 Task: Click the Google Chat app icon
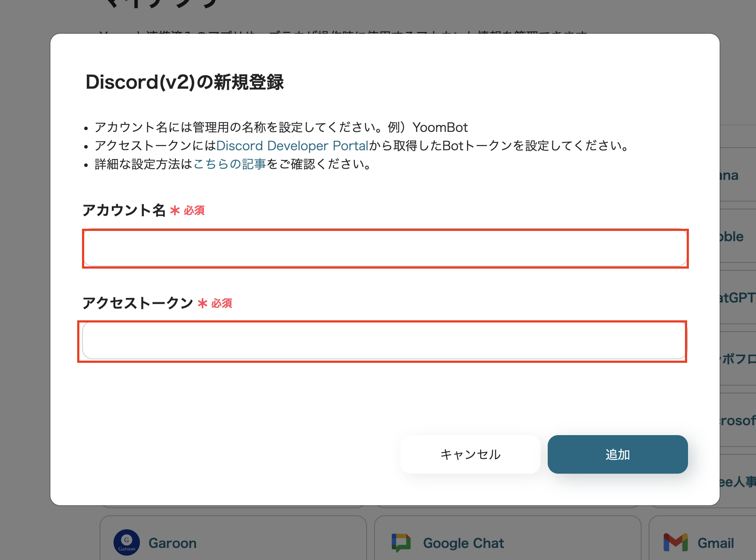402,542
